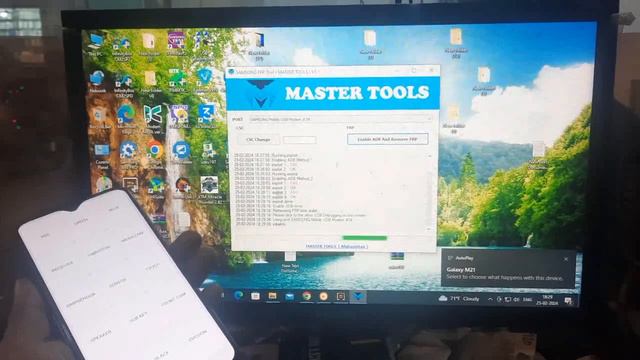
Task: Open Network desktop icon
Action: [97, 82]
